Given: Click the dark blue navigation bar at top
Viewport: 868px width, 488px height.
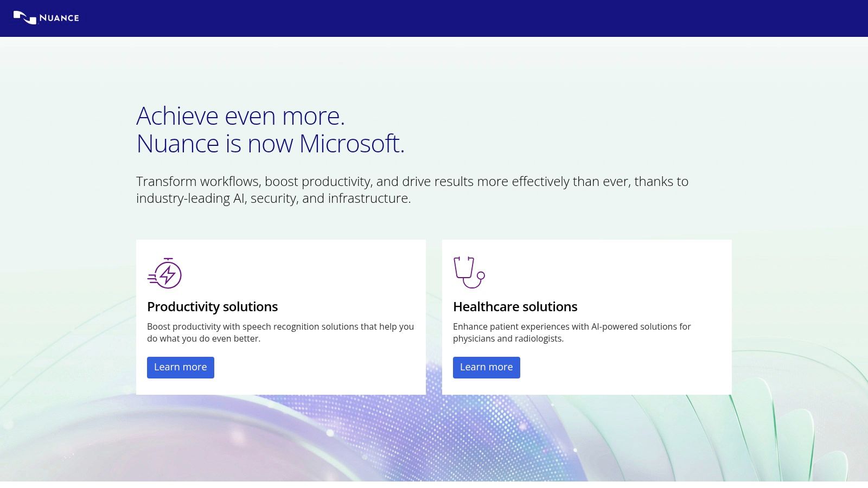Looking at the screenshot, I should [x=434, y=18].
